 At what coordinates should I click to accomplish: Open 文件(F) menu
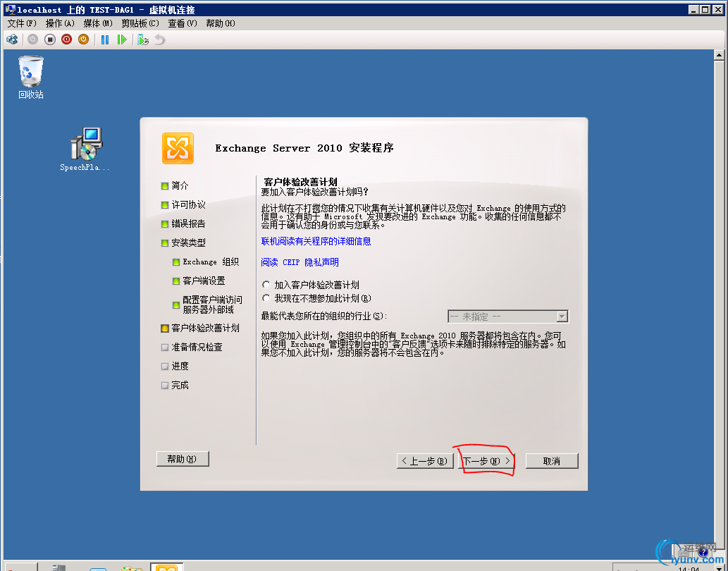pos(21,23)
